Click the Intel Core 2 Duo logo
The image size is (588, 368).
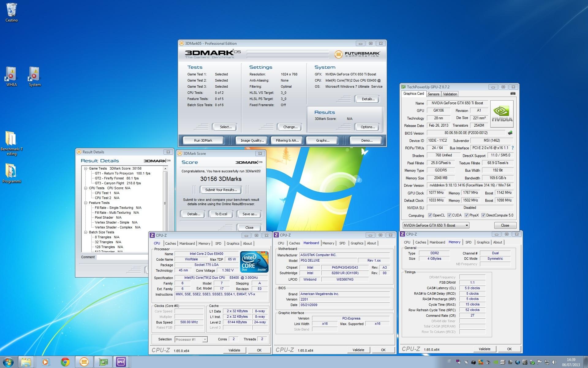click(254, 262)
